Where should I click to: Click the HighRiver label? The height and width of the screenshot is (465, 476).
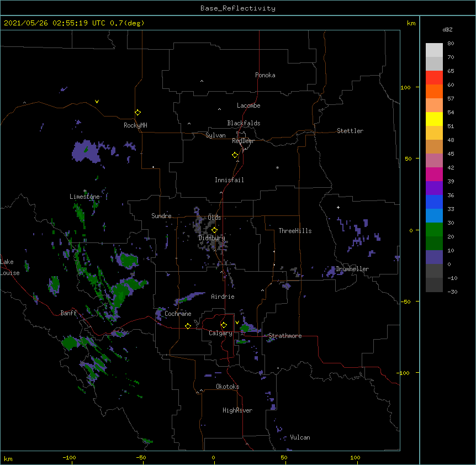tap(237, 410)
